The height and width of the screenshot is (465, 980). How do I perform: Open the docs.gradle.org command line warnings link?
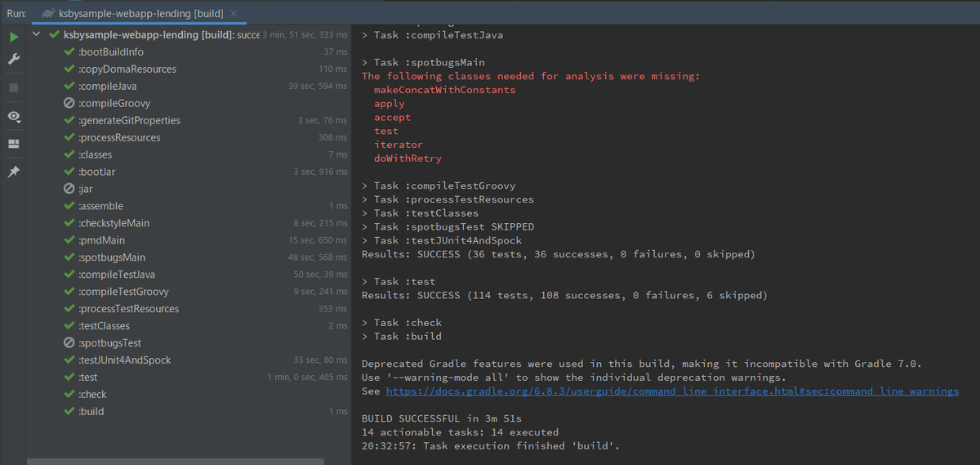point(672,391)
